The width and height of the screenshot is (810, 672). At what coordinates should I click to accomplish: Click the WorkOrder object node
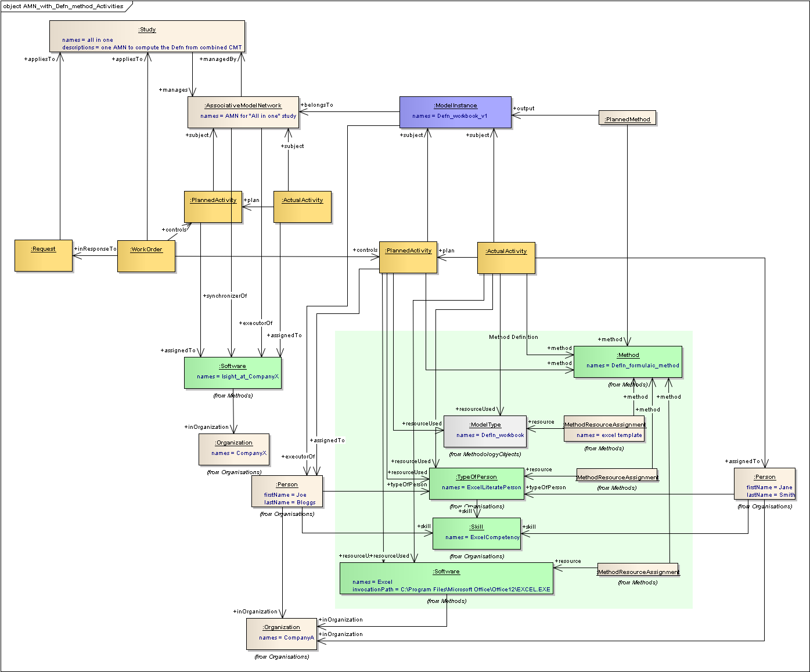point(146,256)
